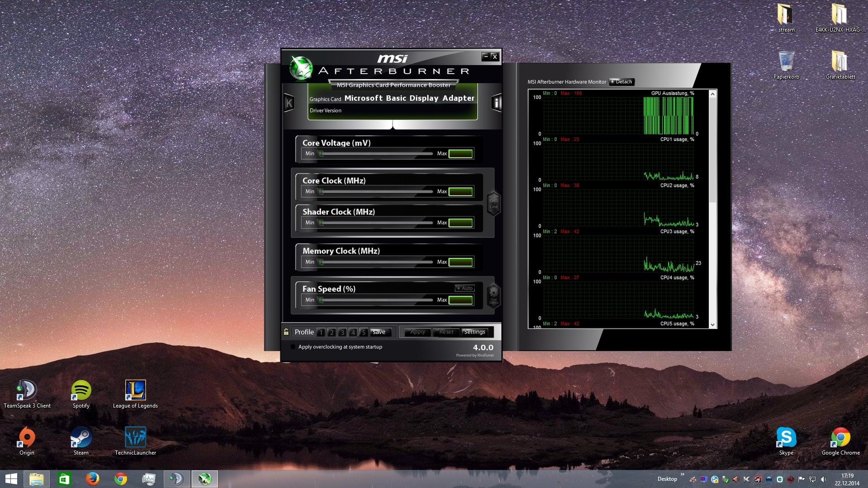Viewport: 868px width, 488px height.
Task: Open Chrome from the taskbar
Action: click(121, 479)
